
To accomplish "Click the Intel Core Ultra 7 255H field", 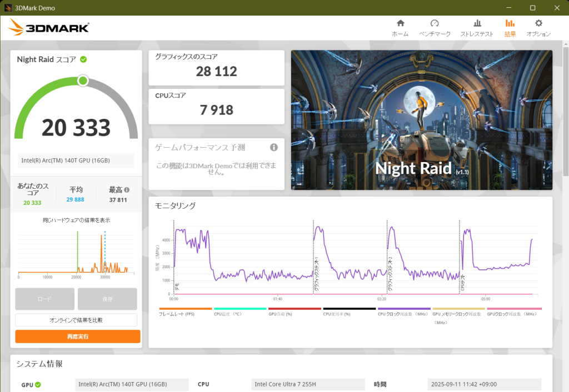I will tap(308, 384).
